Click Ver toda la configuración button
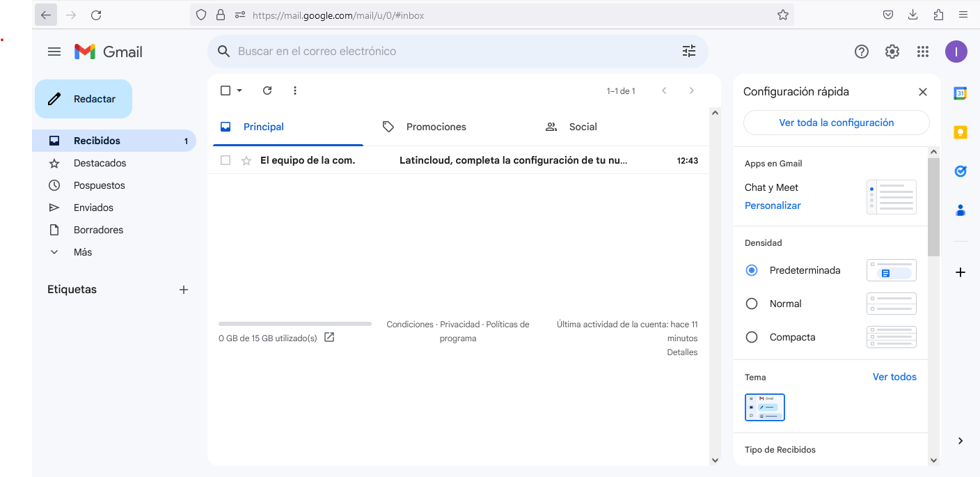Image resolution: width=980 pixels, height=477 pixels. [x=836, y=123]
